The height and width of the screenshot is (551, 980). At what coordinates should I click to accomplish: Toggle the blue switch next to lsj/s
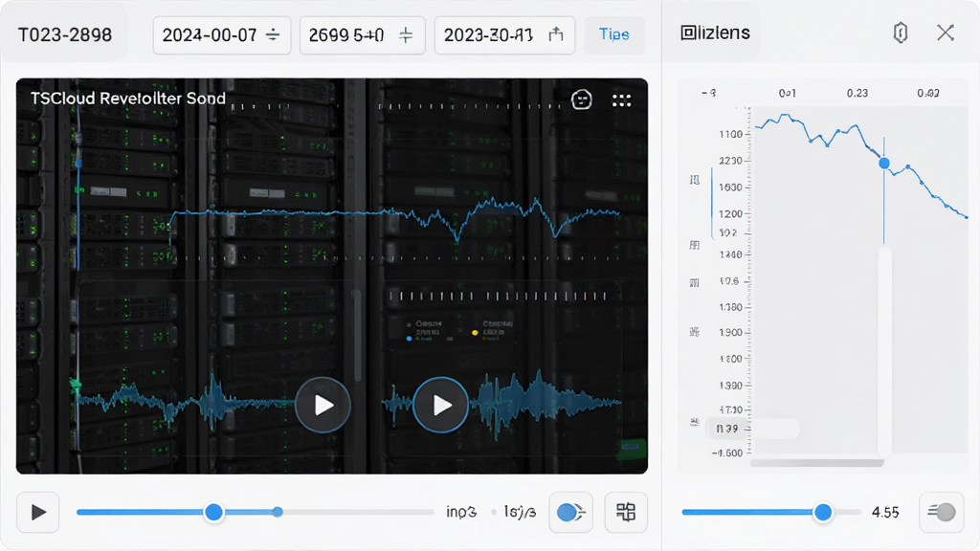coord(570,513)
